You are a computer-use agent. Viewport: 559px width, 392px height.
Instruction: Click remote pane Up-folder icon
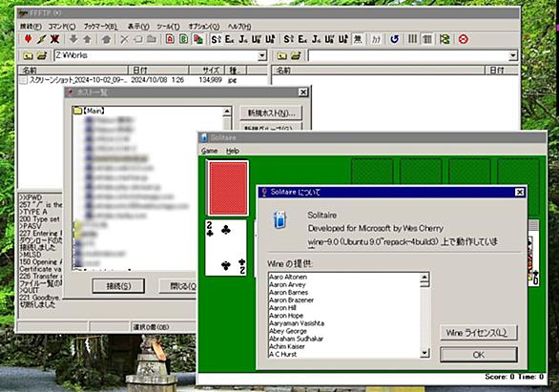[x=281, y=55]
